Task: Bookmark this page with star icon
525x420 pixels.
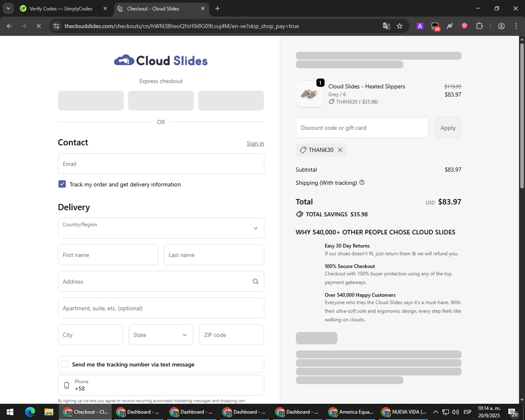Action: (x=399, y=26)
